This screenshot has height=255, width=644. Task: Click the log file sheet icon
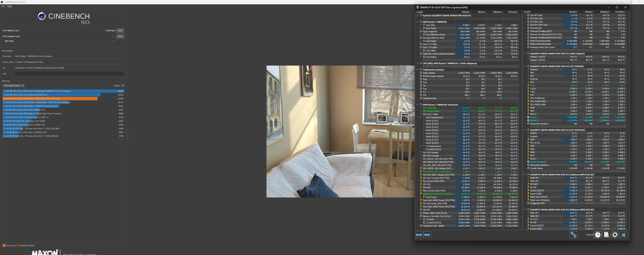606,235
